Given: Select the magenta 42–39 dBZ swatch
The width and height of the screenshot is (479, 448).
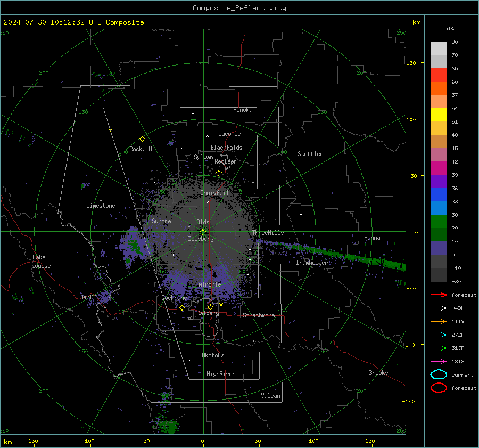Looking at the screenshot, I should (439, 168).
